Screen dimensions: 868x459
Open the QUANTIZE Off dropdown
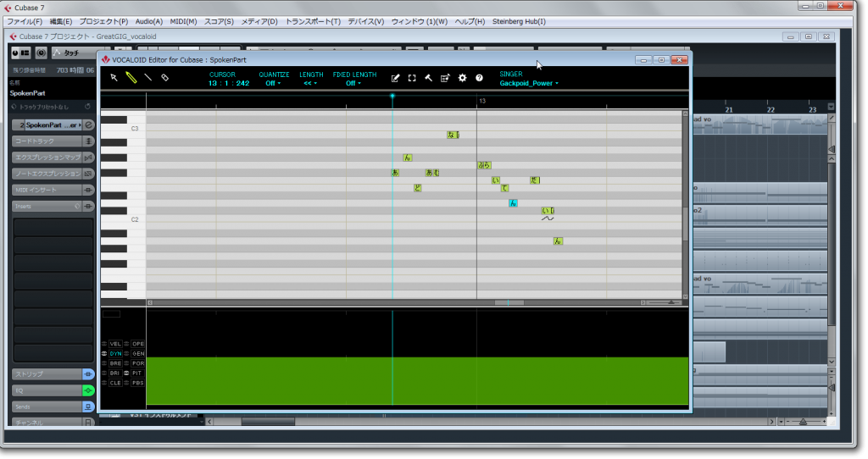click(x=273, y=84)
